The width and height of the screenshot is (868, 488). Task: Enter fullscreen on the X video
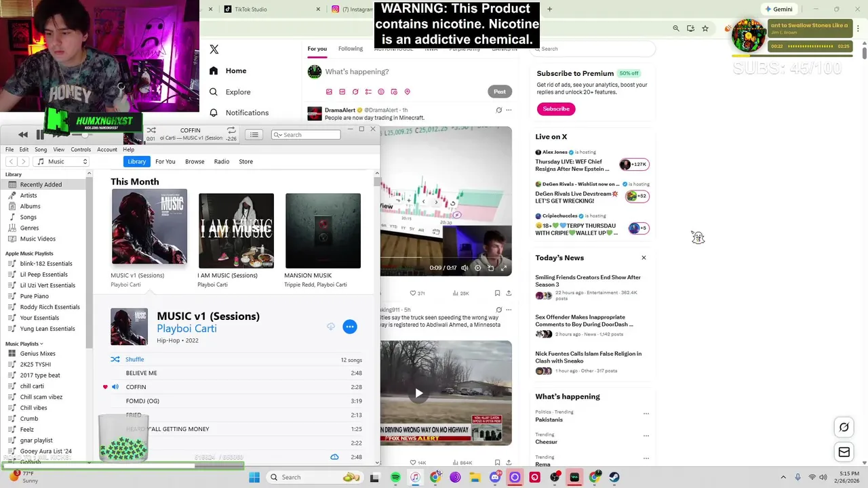pos(504,268)
